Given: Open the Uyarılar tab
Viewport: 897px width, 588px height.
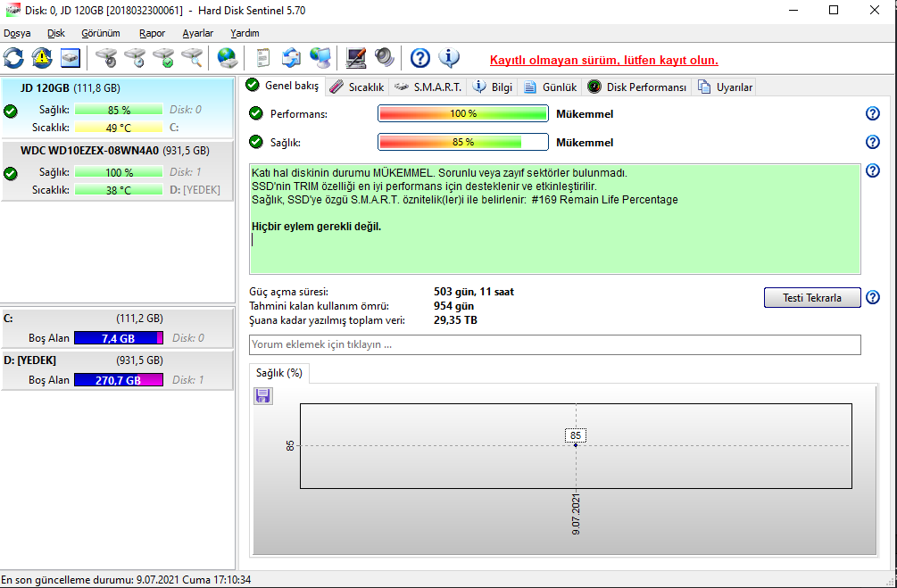Looking at the screenshot, I should click(724, 87).
